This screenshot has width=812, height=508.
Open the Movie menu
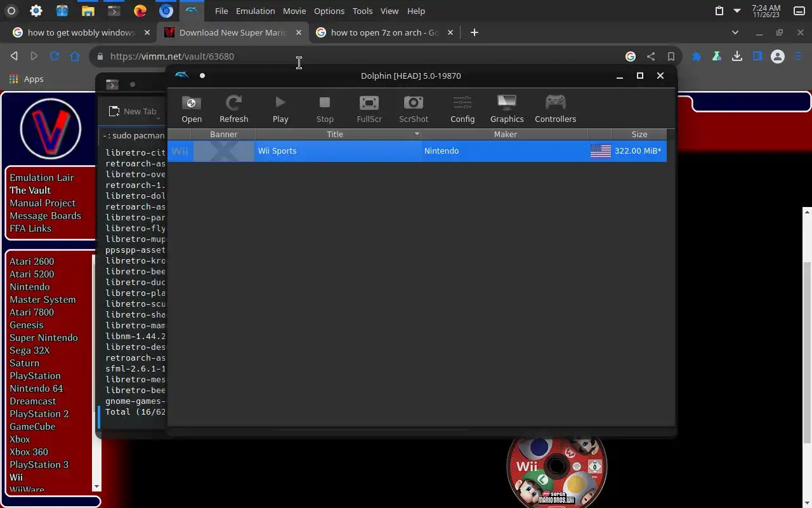294,11
